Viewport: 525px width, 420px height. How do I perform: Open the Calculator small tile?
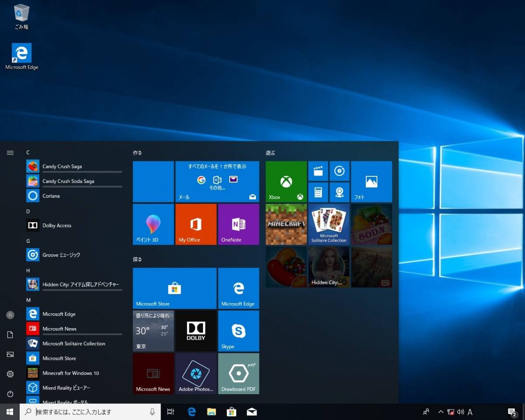point(318,192)
